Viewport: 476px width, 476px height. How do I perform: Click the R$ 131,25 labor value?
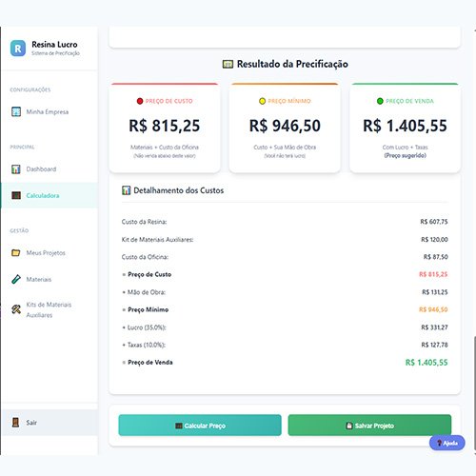tap(435, 292)
